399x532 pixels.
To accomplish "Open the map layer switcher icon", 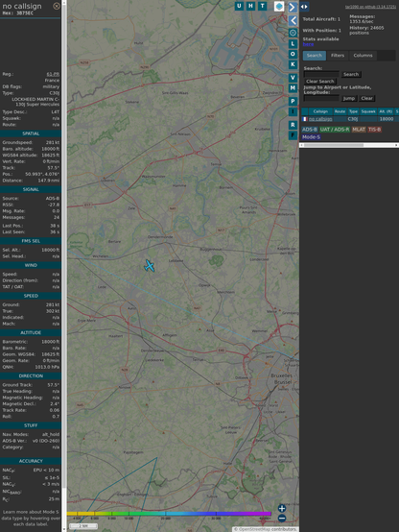I will pyautogui.click(x=279, y=6).
